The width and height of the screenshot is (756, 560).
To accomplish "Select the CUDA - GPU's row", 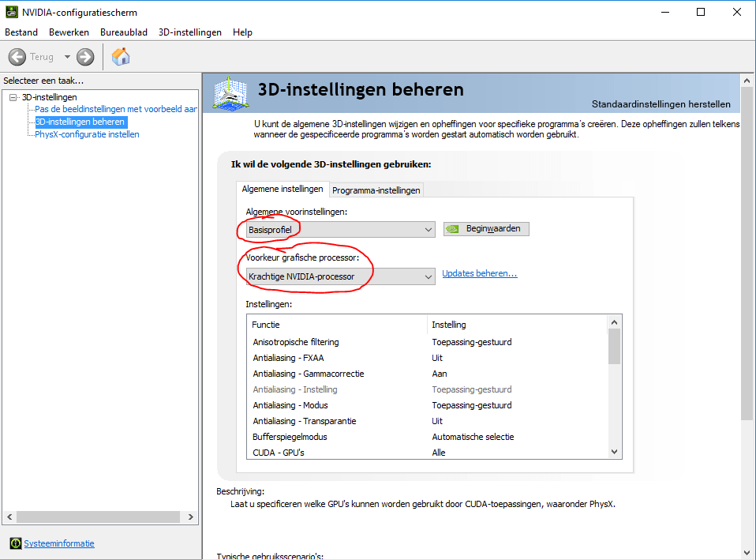I will pos(427,453).
